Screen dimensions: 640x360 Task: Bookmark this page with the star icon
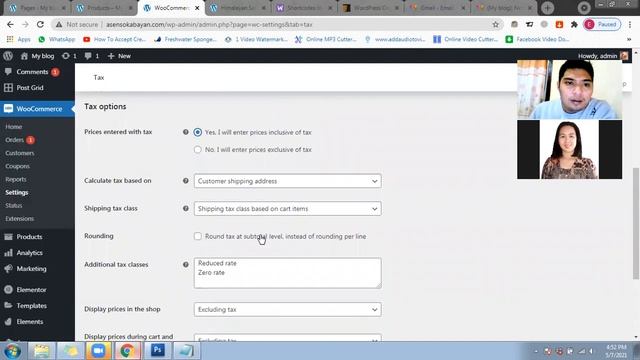(496, 24)
